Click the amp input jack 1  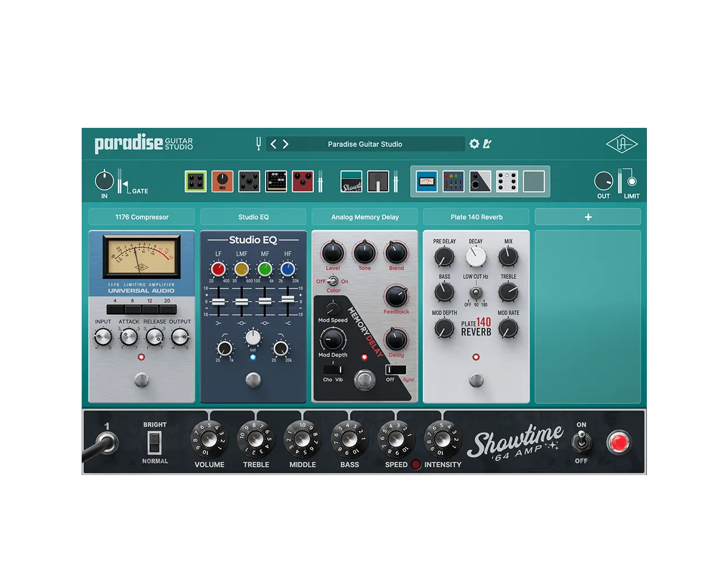click(108, 443)
